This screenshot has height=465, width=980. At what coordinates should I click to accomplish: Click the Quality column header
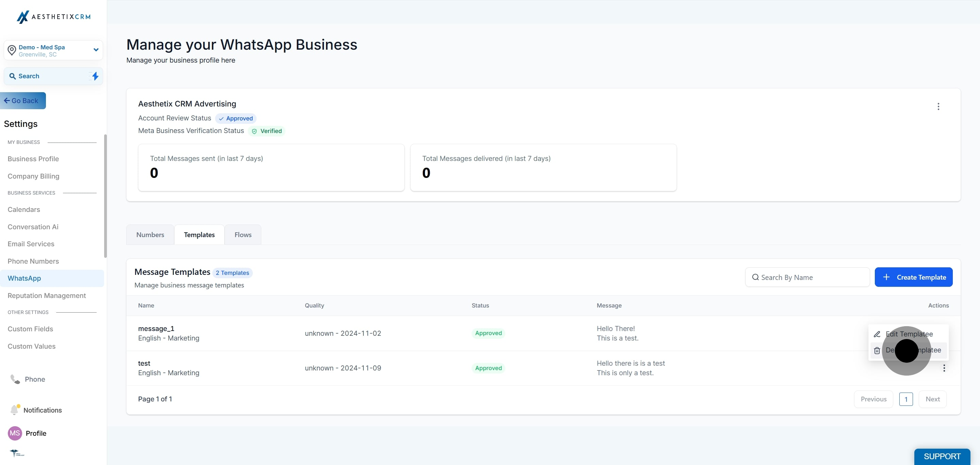[314, 306]
